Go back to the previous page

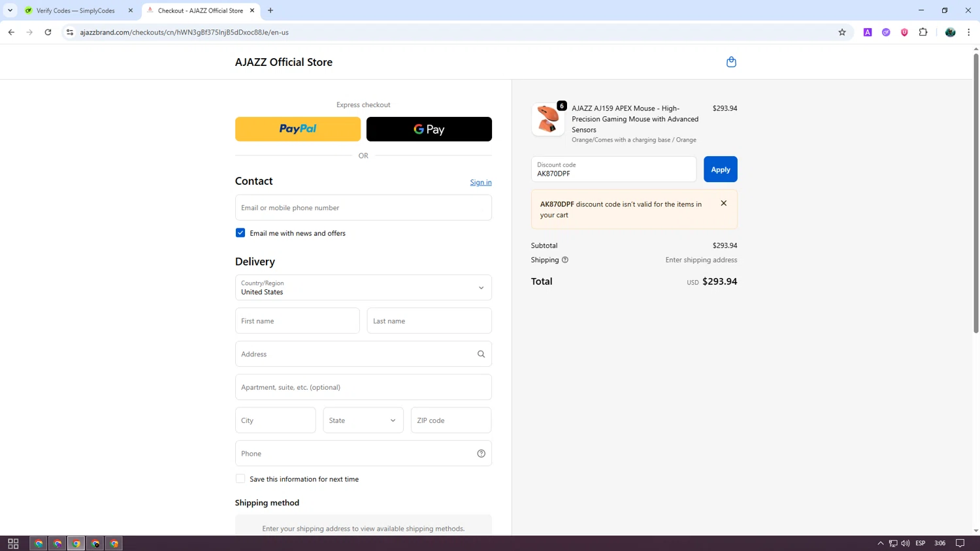pyautogui.click(x=11, y=32)
